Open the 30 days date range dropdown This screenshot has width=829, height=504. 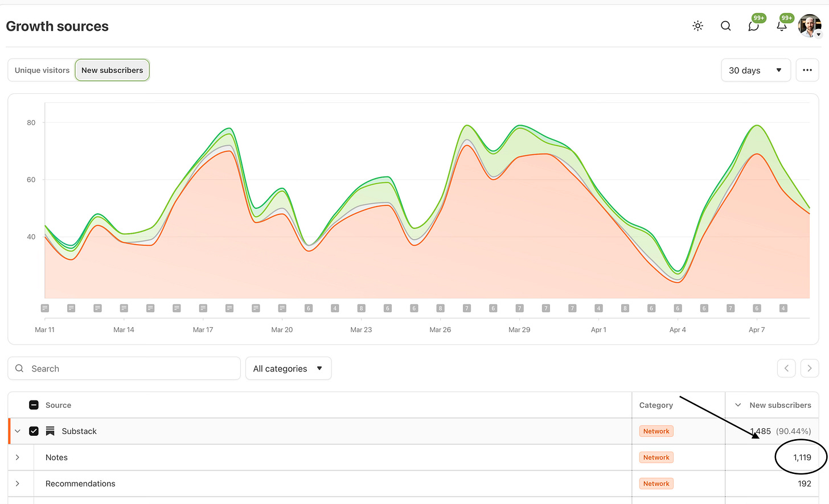pyautogui.click(x=756, y=70)
